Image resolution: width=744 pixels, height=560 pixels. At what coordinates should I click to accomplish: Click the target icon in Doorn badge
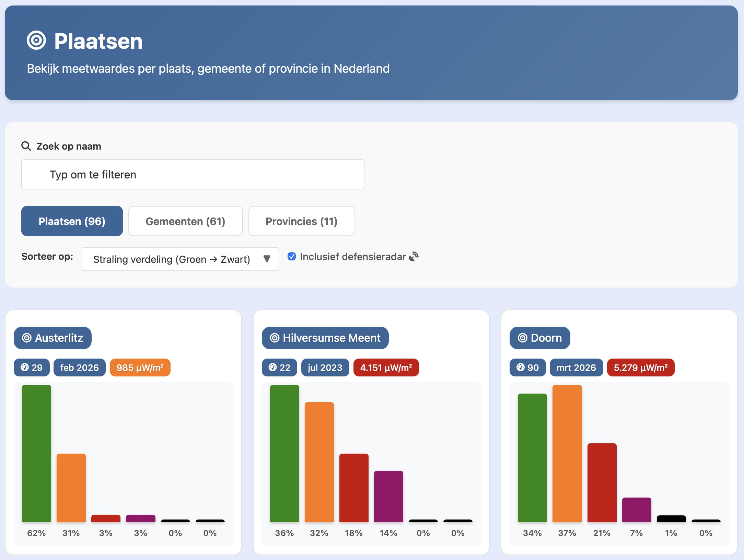(x=522, y=338)
